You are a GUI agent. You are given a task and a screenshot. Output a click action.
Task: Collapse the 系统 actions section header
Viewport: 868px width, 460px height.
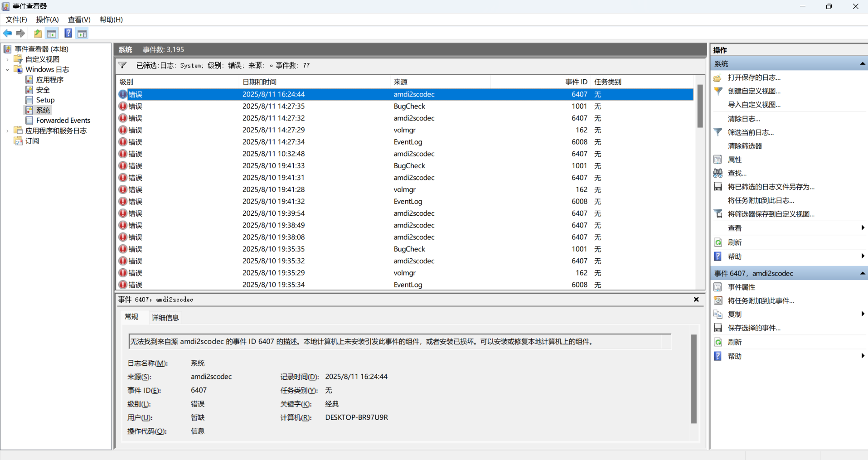(862, 64)
